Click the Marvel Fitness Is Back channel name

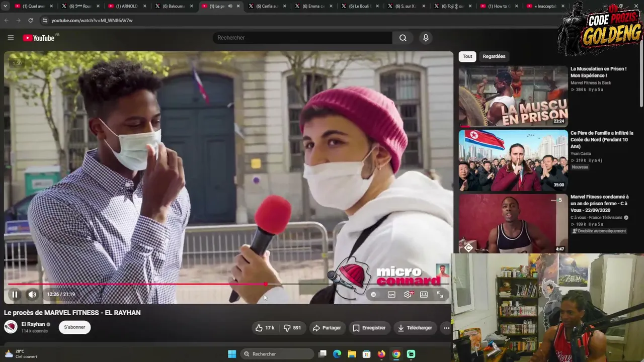591,83
